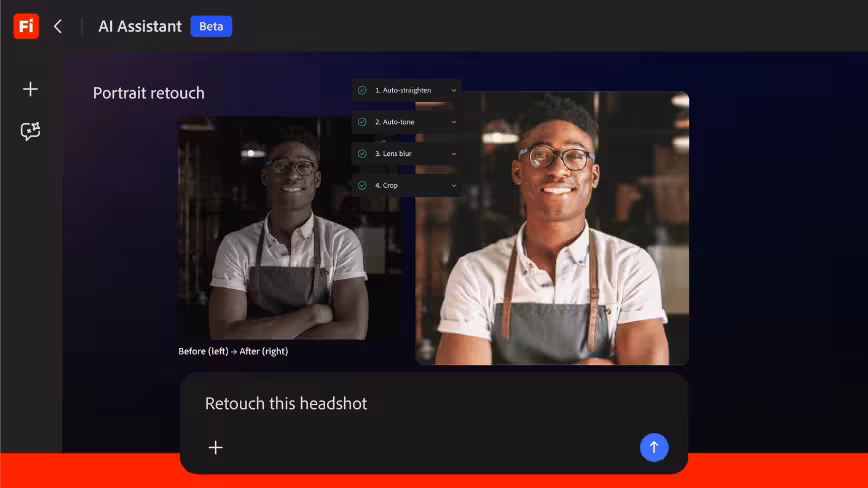This screenshot has width=868, height=488.
Task: Expand the 4. Crop step chevron
Action: pos(453,185)
